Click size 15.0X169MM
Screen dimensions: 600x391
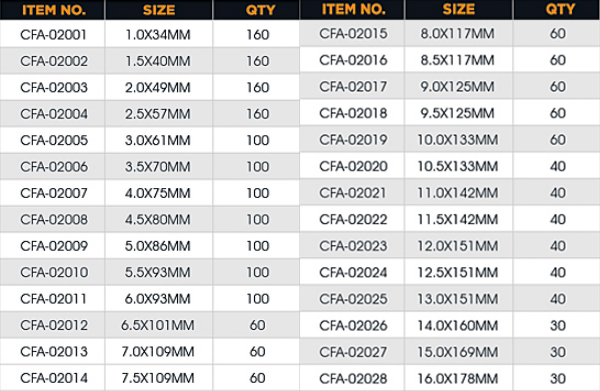pos(458,352)
